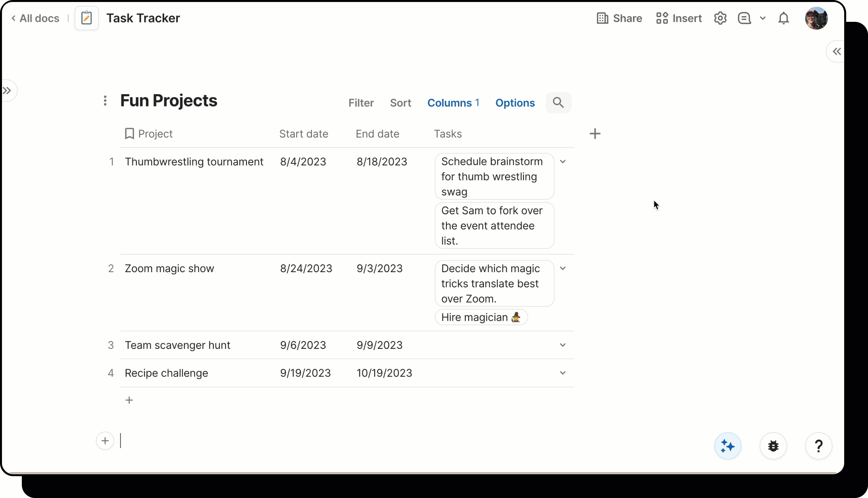Expand the left sidebar panel
The image size is (868, 498).
[7, 91]
